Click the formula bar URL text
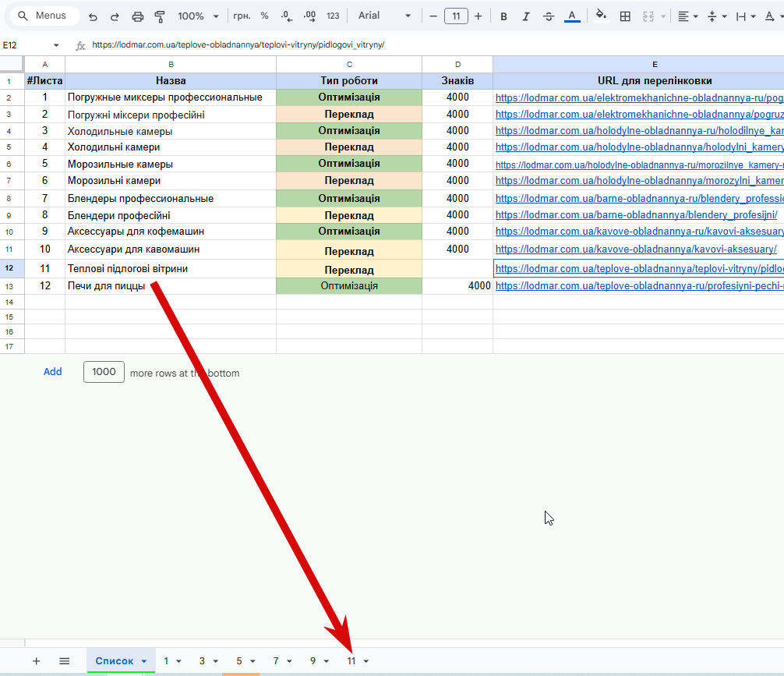 tap(238, 45)
